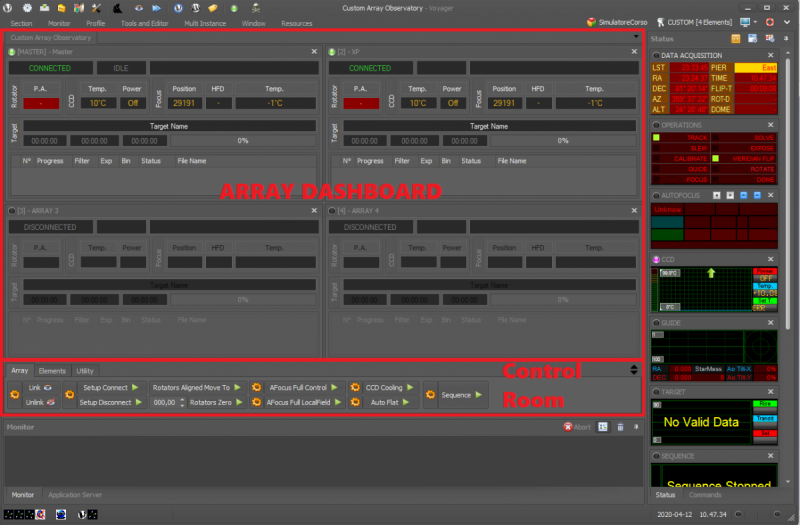Click the gear settings icon in top toolbar
Image resolution: width=800 pixels, height=525 pixels.
pos(26,8)
